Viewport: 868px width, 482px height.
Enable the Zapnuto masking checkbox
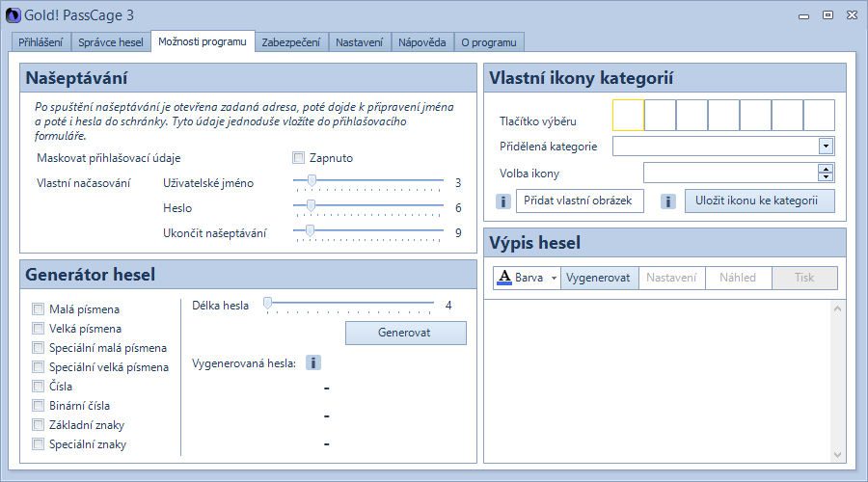pos(299,158)
